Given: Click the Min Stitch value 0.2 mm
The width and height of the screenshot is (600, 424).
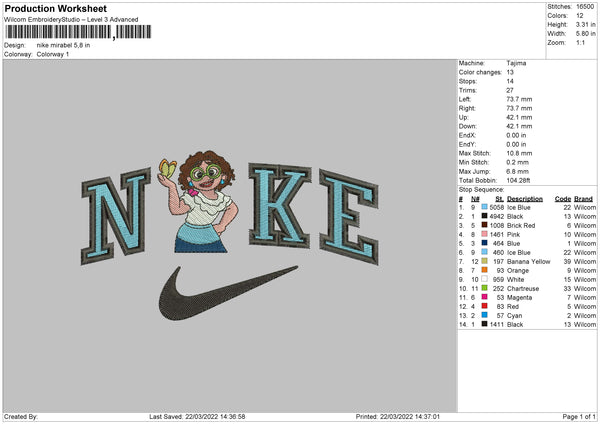Looking at the screenshot, I should 517,162.
